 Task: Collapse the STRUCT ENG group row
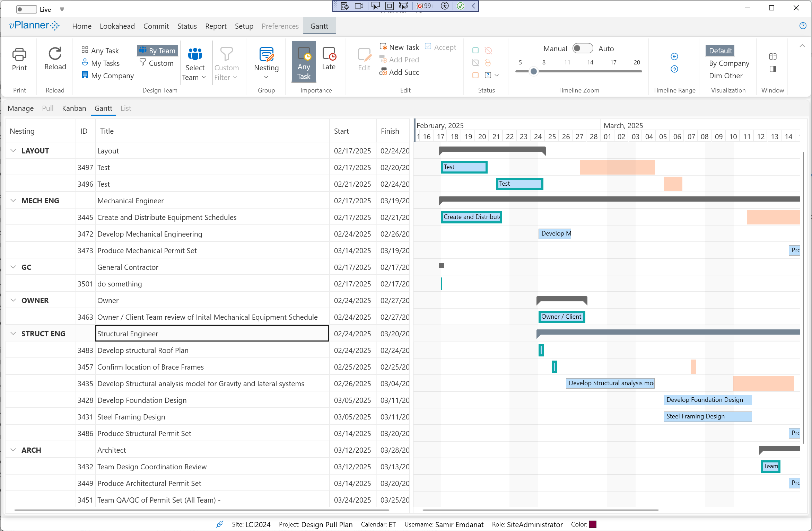[x=13, y=334]
